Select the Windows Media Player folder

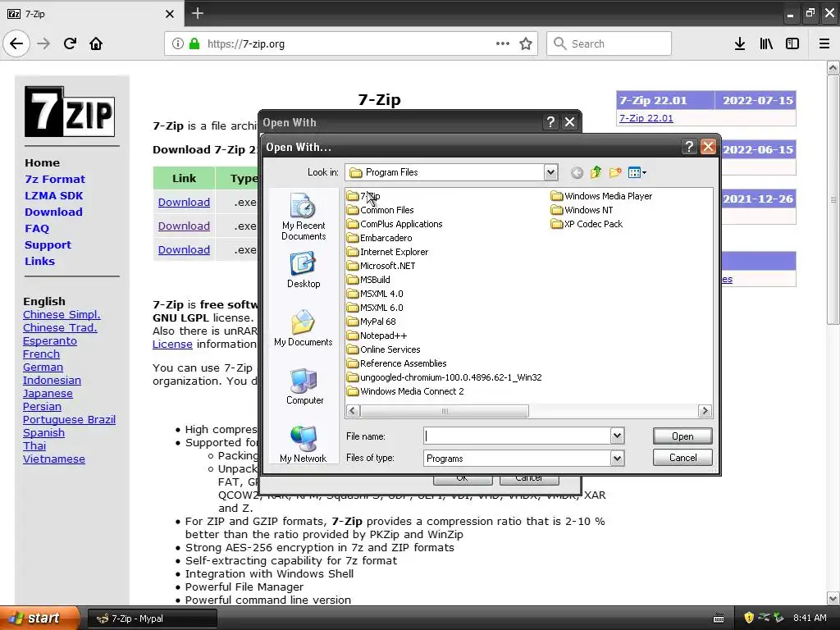pos(601,196)
